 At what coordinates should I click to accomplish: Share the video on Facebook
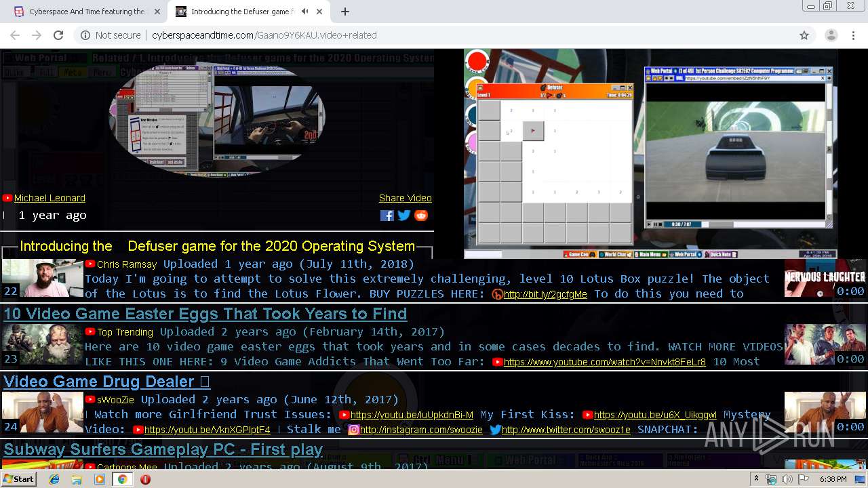coord(387,216)
